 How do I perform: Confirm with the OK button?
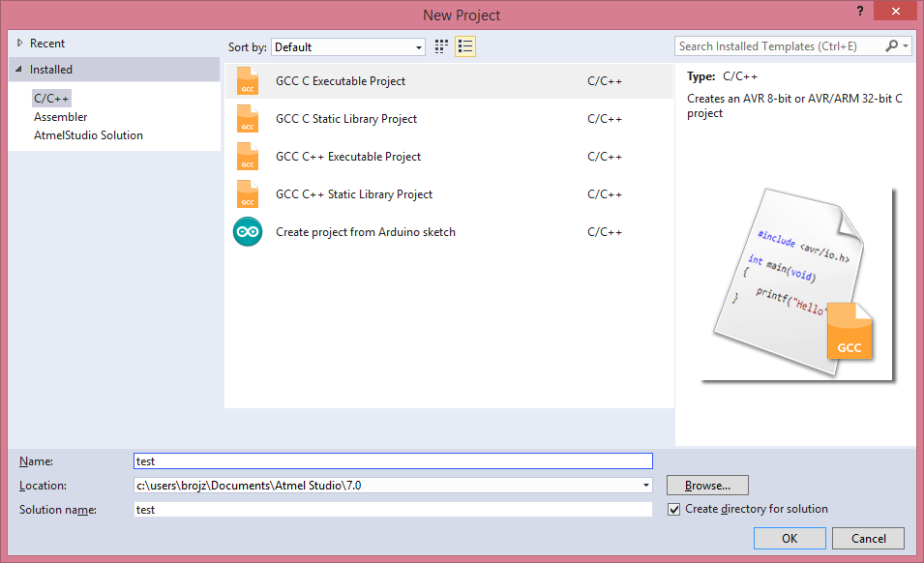[790, 538]
